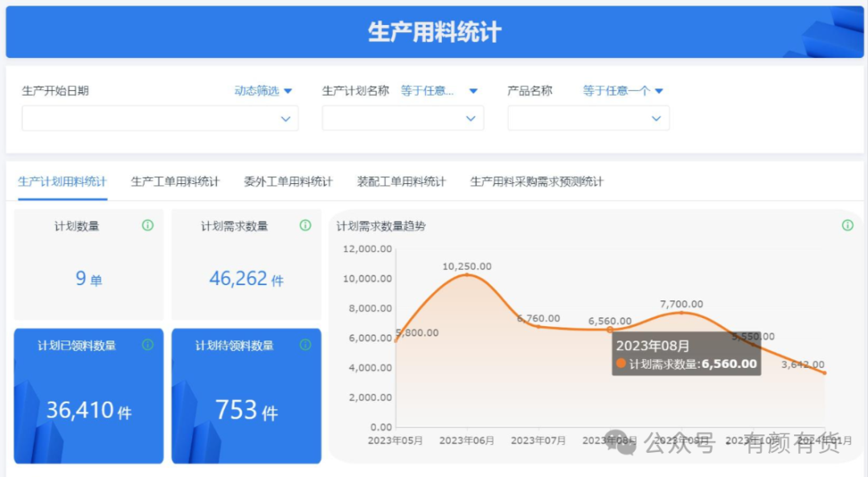Click info icon on 计划数量 card

(x=147, y=226)
